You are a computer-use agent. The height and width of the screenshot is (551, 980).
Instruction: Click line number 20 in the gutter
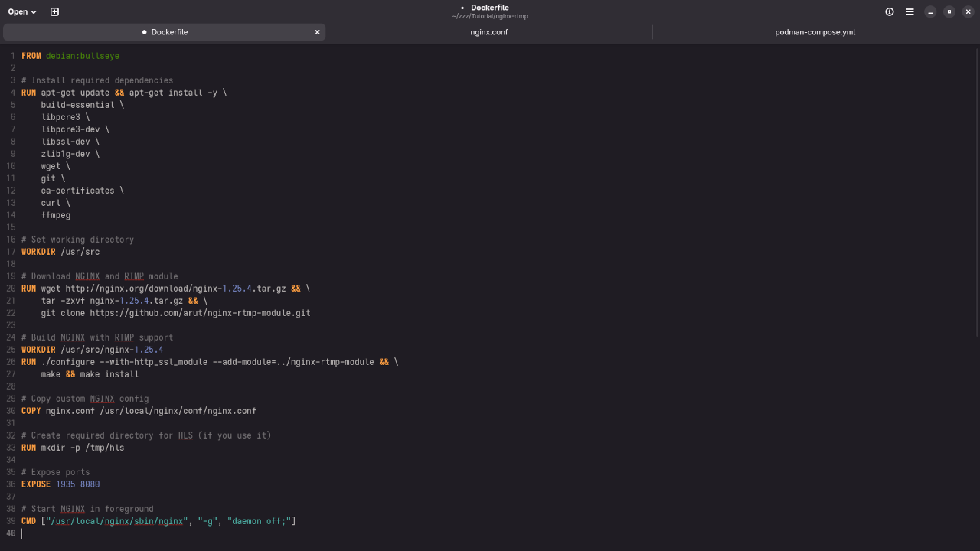11,289
